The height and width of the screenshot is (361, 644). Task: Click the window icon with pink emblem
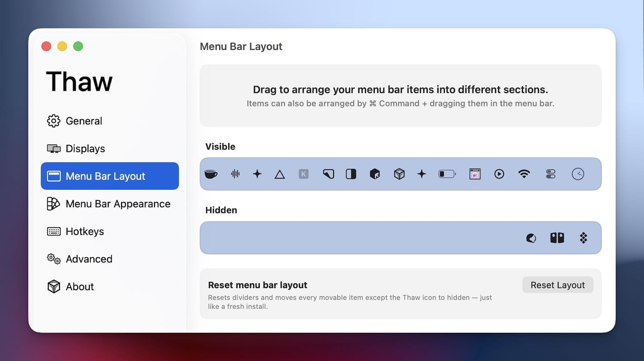[x=475, y=174]
